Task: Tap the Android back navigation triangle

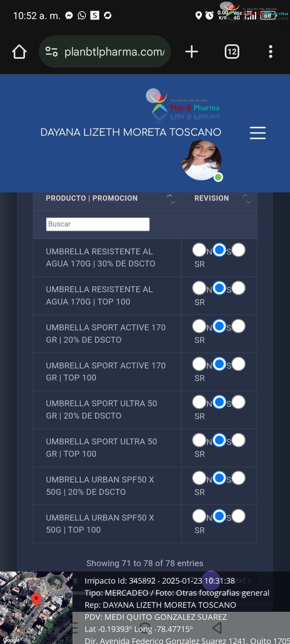Action: click(217, 627)
